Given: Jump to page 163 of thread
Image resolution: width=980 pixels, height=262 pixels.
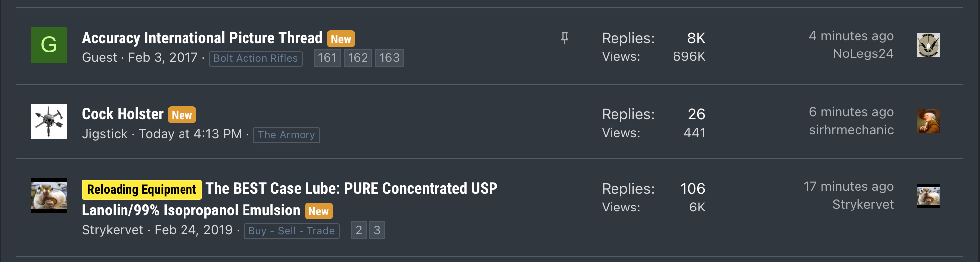Looking at the screenshot, I should [x=389, y=58].
